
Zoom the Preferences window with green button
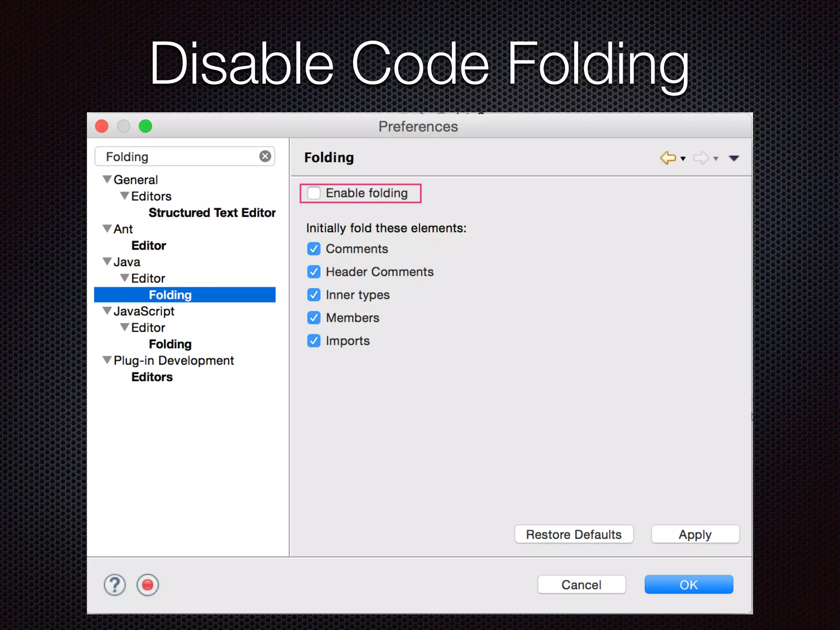point(145,126)
